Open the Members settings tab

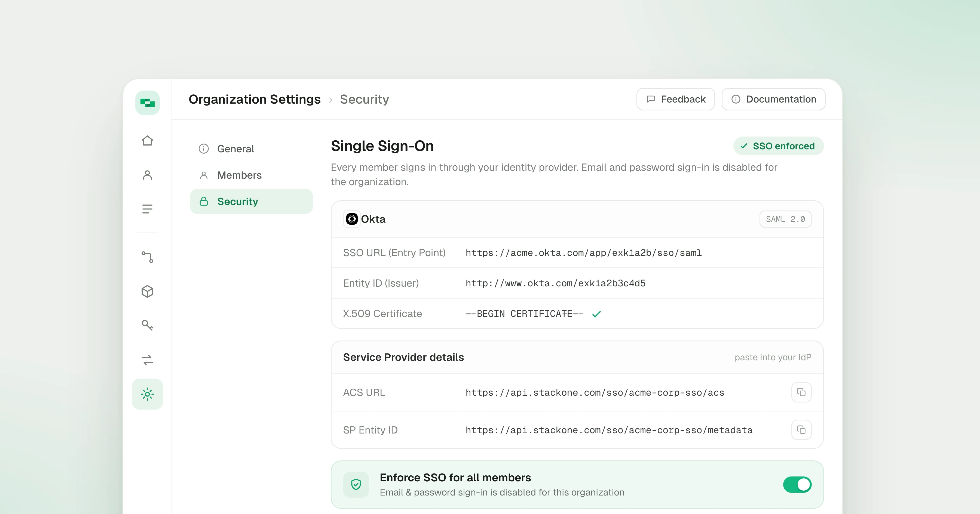252,175
